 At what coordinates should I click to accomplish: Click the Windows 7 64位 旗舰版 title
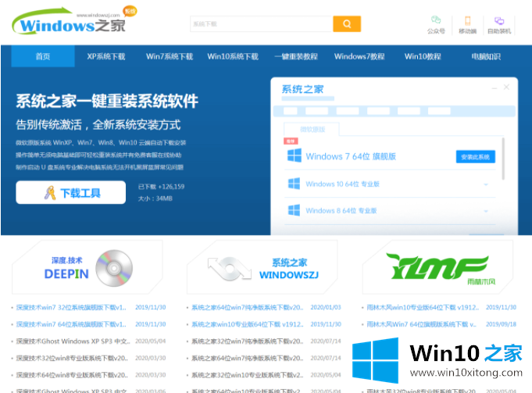coord(351,156)
